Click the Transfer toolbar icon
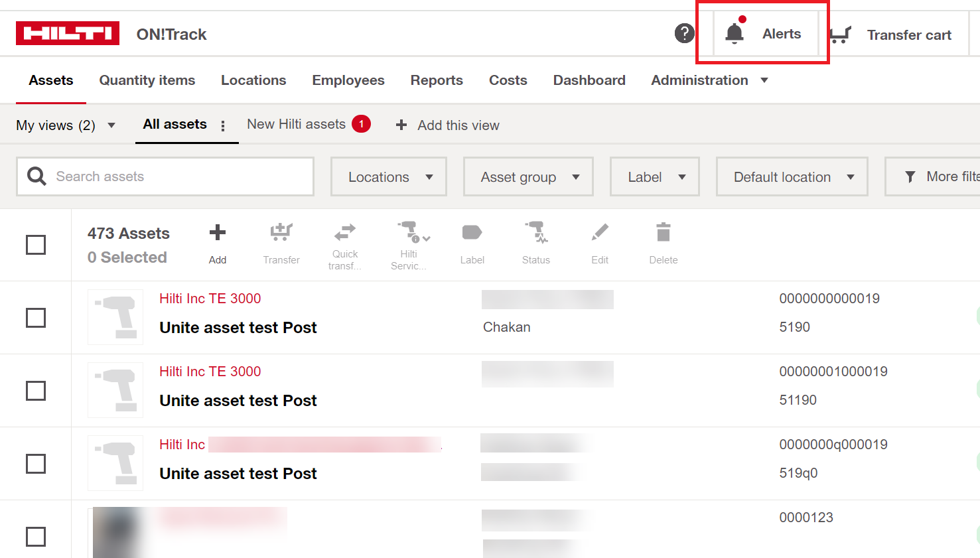The height and width of the screenshot is (558, 980). coord(281,232)
